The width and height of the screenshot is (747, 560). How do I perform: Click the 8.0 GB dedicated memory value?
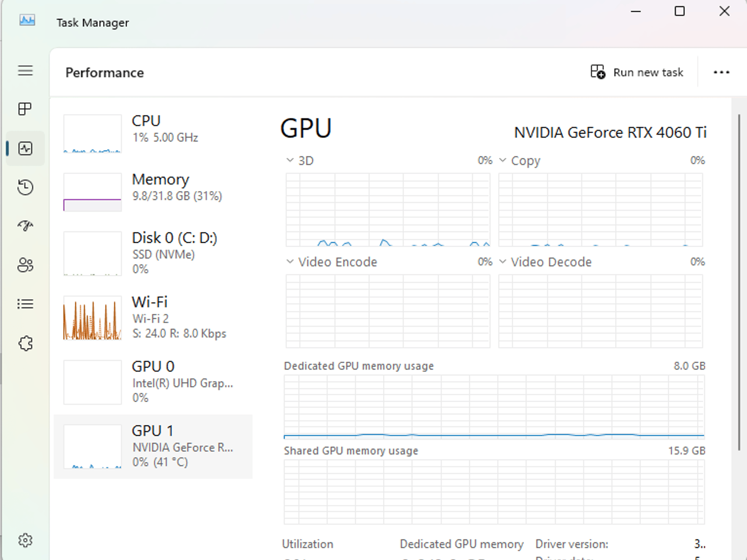(689, 366)
